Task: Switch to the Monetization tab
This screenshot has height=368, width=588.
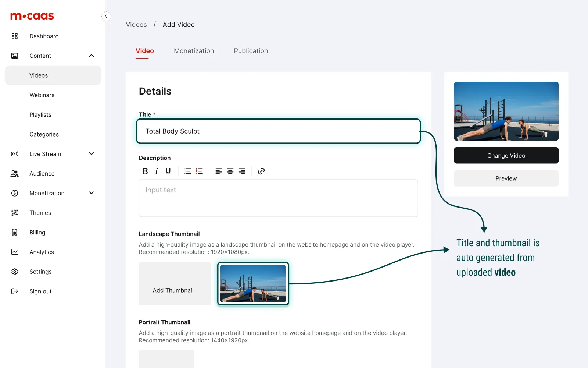Action: click(194, 51)
